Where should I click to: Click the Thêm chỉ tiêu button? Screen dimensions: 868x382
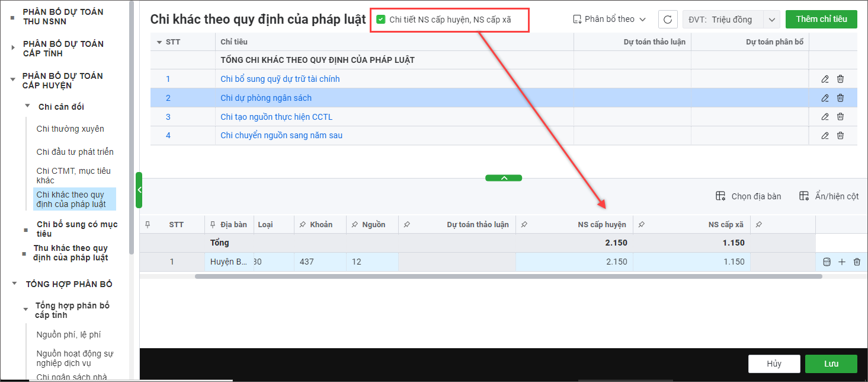(x=821, y=20)
